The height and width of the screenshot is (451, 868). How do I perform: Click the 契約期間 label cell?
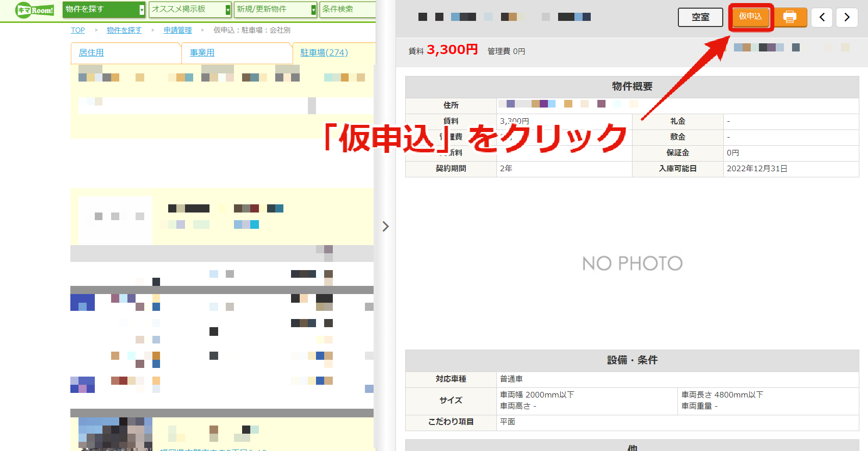tap(451, 169)
